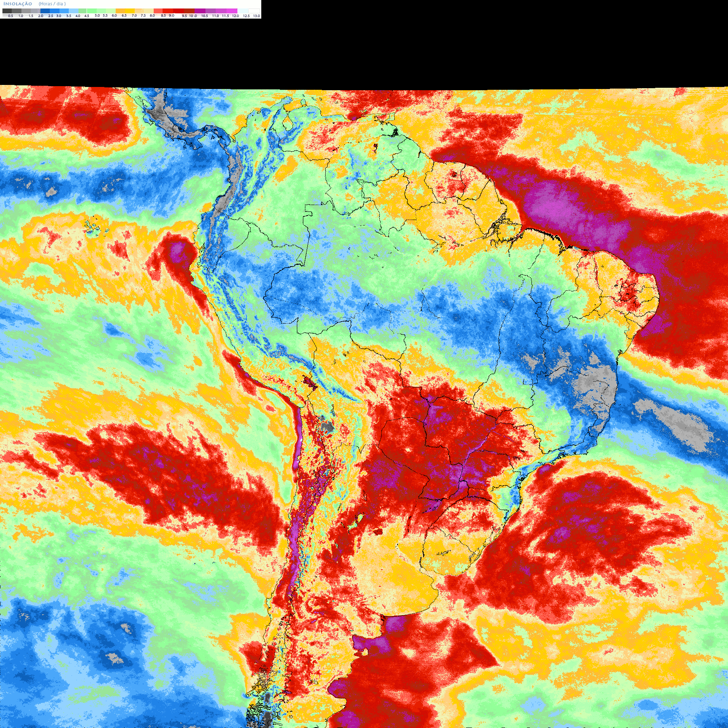Select the 0.5 legend value label
Viewport: 728px width, 728px height.
(11, 16)
